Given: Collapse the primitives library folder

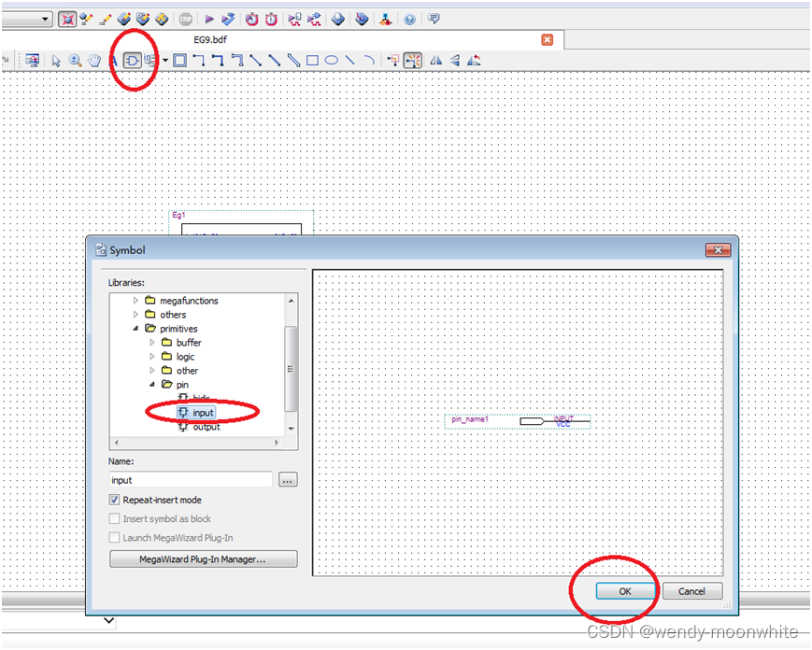Looking at the screenshot, I should (x=135, y=329).
